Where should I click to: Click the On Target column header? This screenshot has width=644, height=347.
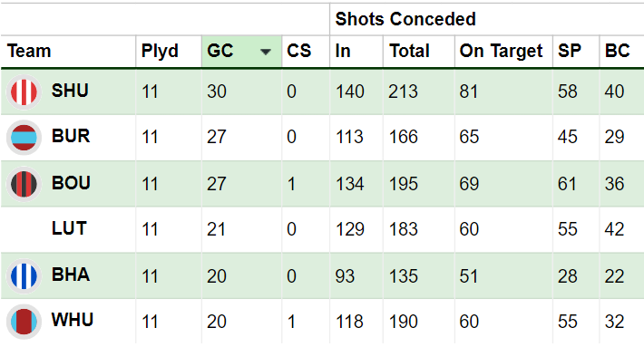[x=501, y=52]
